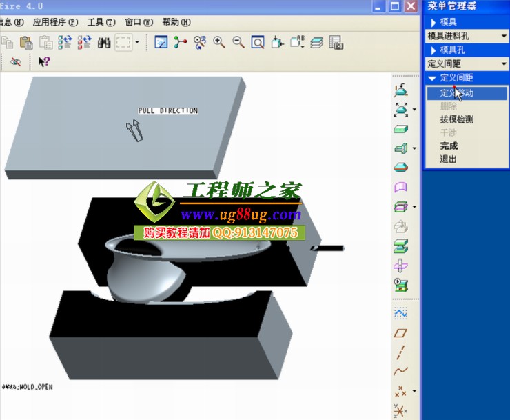
Task: Open the 工具(T) menu
Action: (101, 22)
